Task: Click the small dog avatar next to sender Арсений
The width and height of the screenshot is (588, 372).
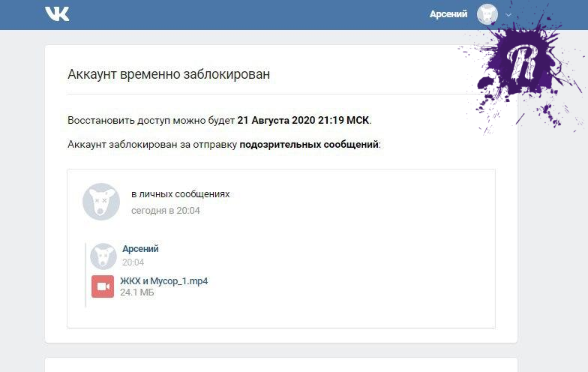Action: point(103,256)
